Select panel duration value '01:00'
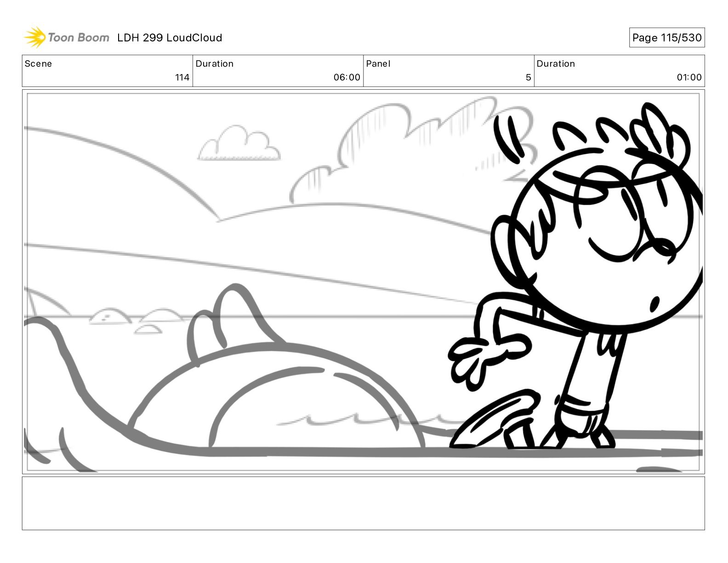This screenshot has width=728, height=563. click(689, 77)
